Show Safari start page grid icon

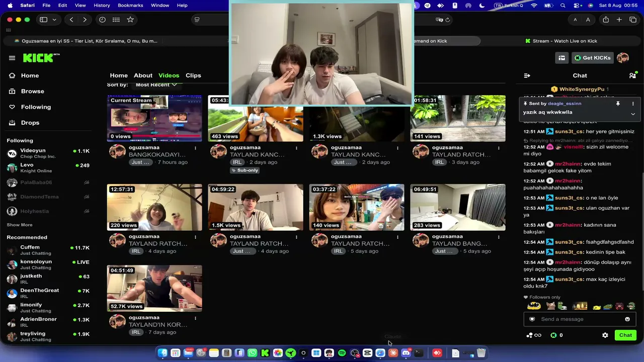pyautogui.click(x=116, y=20)
